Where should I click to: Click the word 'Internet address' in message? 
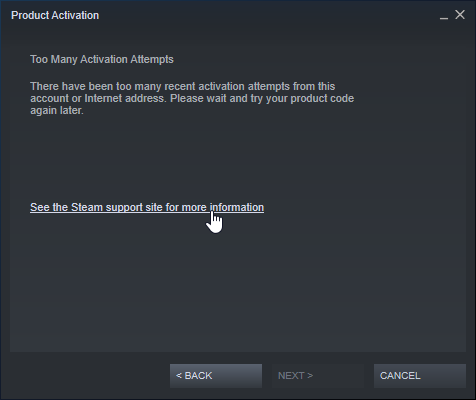[125, 99]
